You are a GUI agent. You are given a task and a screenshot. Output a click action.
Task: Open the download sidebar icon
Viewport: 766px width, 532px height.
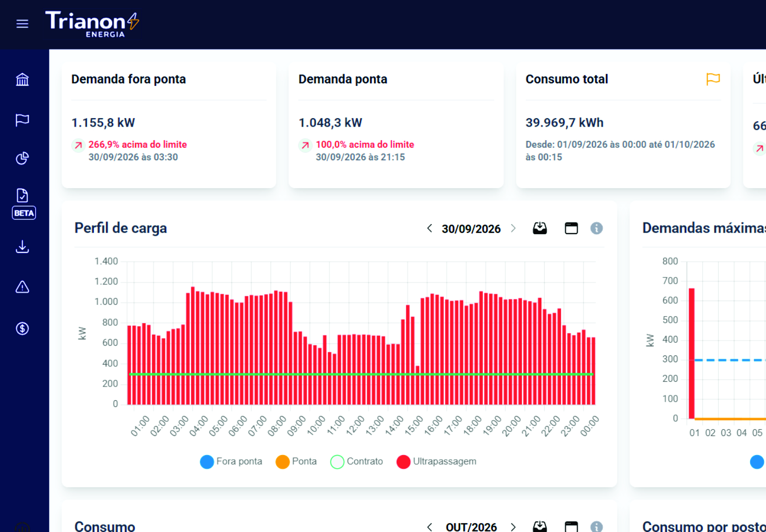pyautogui.click(x=22, y=247)
